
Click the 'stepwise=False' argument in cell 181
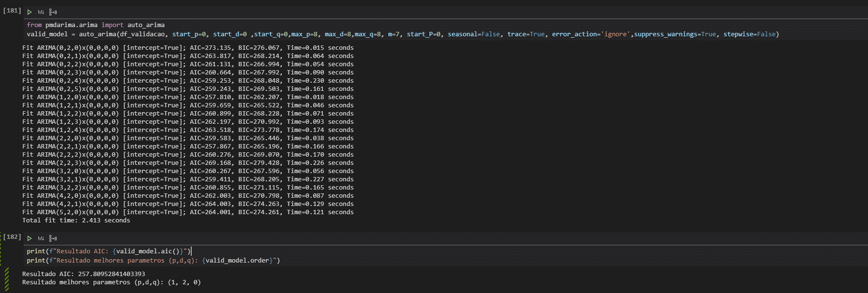coord(749,34)
